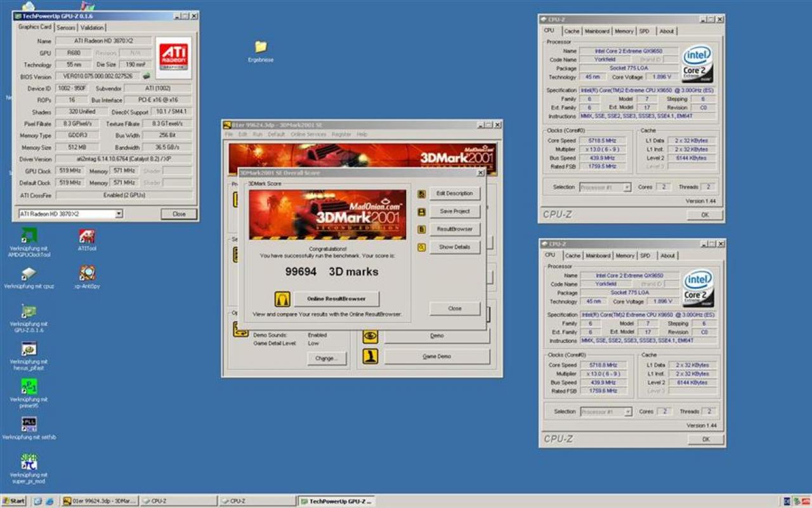Select the hexus_pifast shortcut icon
Viewport: 812px width, 508px height.
(29, 349)
